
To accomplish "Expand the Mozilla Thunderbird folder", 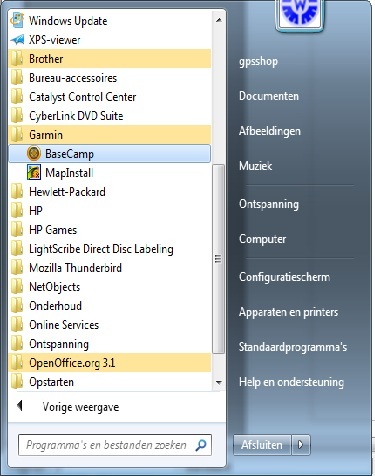I will (109, 268).
